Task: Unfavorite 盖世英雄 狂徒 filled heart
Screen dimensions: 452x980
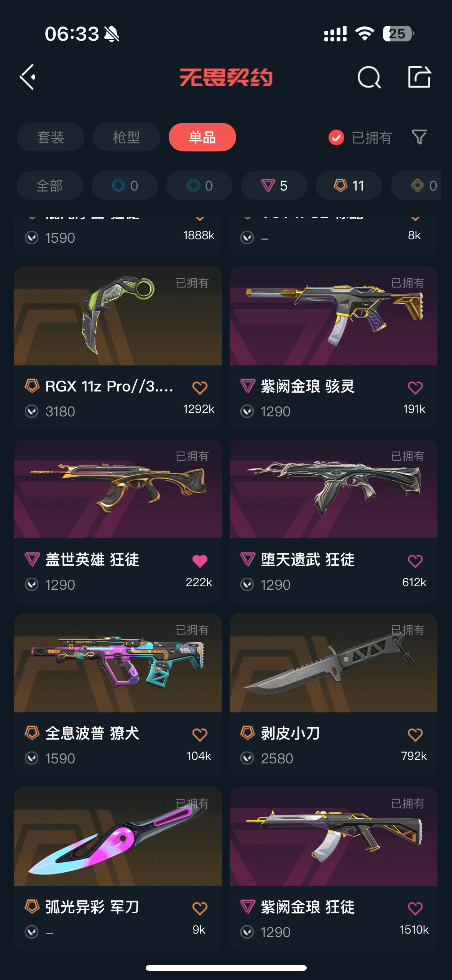Action: [200, 561]
